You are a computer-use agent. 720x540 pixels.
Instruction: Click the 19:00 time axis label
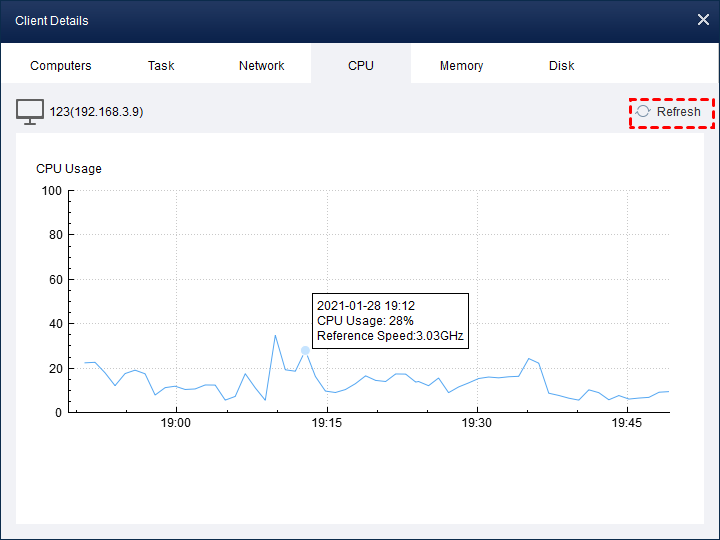click(x=175, y=423)
